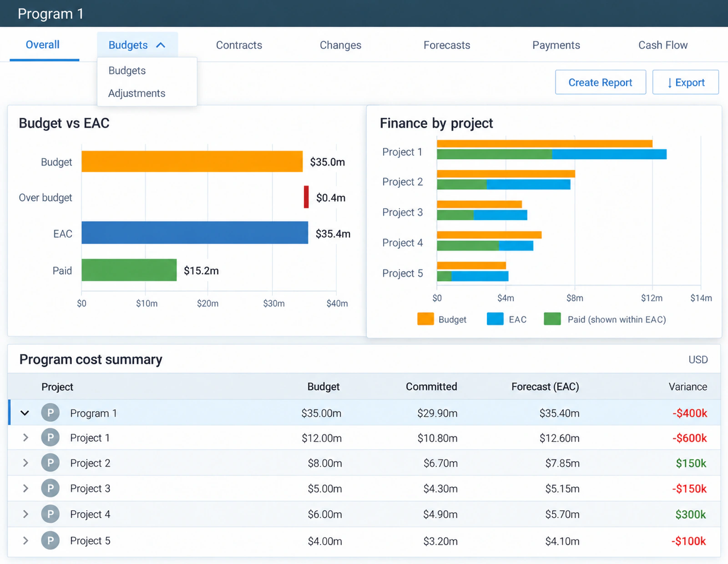Click the Project 3 row avatar icon
Viewport: 728px width, 564px height.
pyautogui.click(x=51, y=488)
